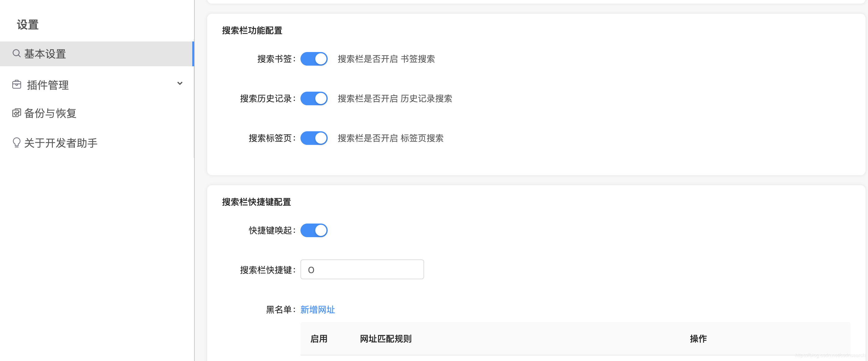
Task: Click the 搜索栏功能配置 section title
Action: coord(252,31)
